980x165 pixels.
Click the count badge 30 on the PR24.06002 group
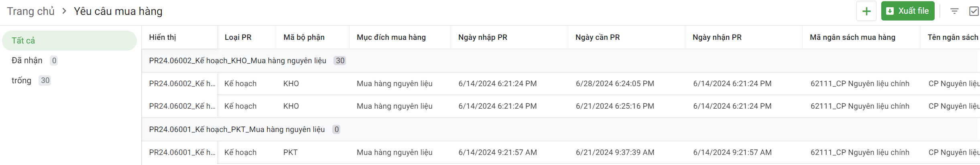tap(340, 61)
